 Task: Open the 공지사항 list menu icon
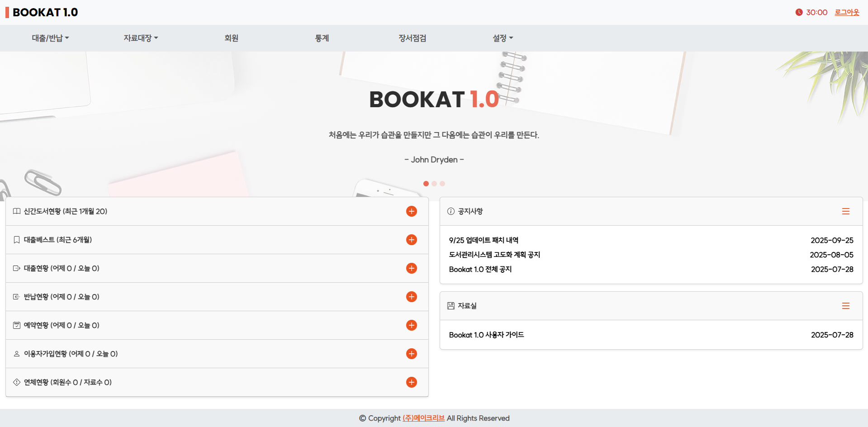point(845,211)
